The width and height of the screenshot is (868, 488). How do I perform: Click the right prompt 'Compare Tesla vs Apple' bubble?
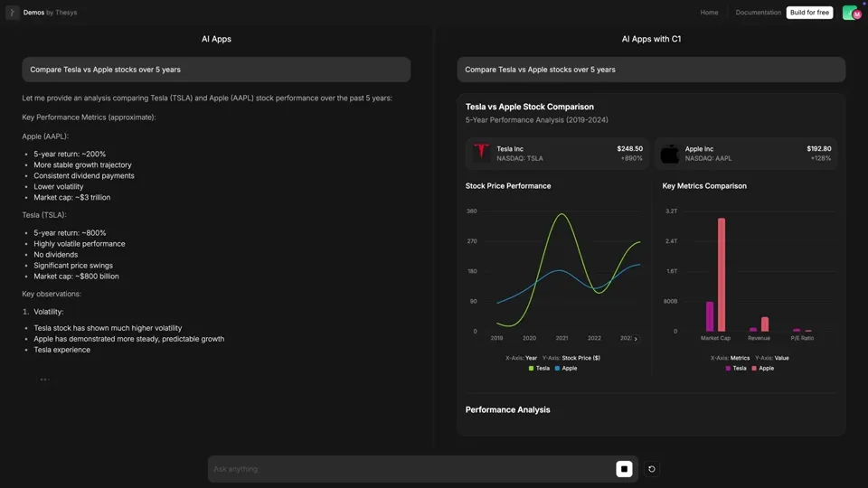pyautogui.click(x=651, y=70)
